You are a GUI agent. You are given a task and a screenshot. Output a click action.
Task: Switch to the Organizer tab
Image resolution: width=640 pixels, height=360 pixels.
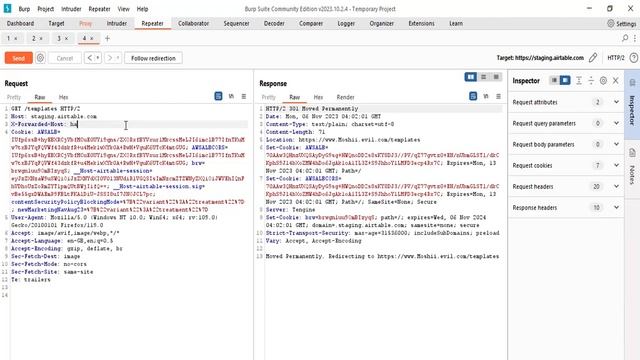click(x=382, y=23)
